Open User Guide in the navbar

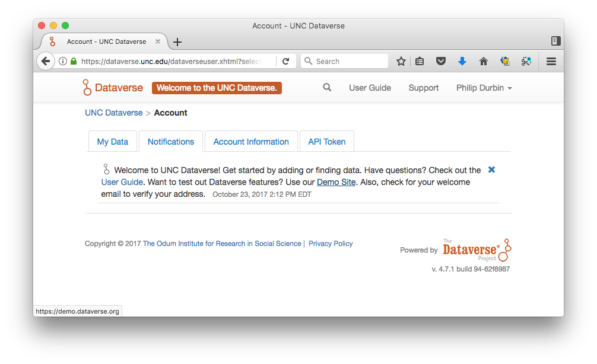(370, 88)
